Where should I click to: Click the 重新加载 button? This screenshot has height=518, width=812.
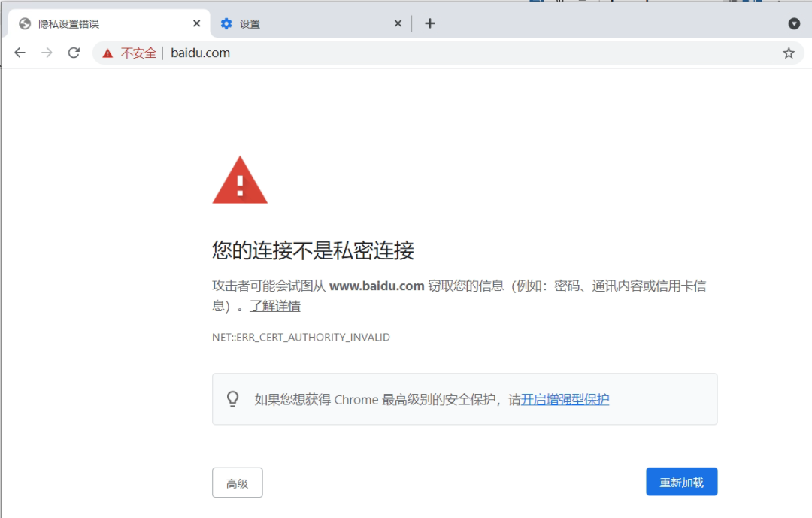pos(681,482)
